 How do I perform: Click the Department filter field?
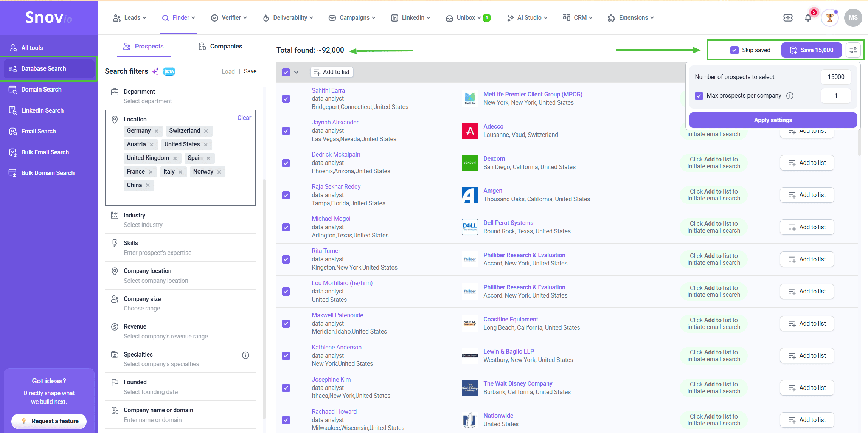(180, 96)
